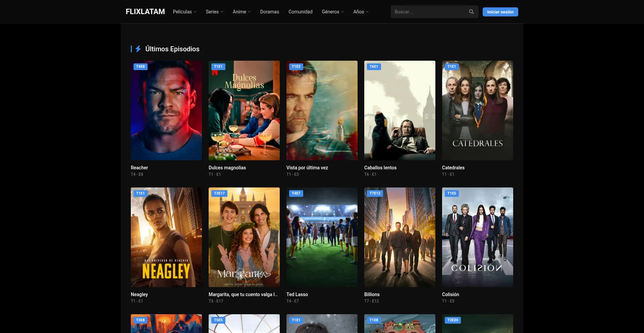Click the T1E3 badge on Vista por última vez
644x333 pixels.
coord(296,67)
